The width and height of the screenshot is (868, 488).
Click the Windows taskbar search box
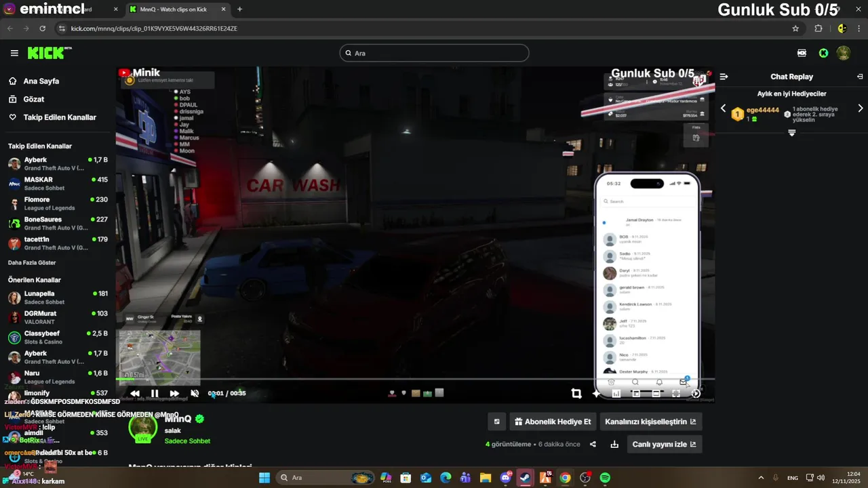(327, 478)
